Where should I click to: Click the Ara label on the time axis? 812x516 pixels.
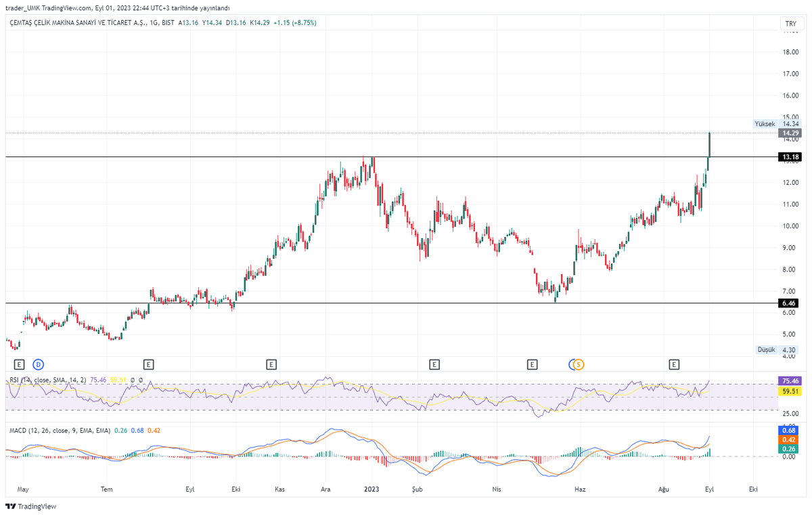[x=326, y=488]
